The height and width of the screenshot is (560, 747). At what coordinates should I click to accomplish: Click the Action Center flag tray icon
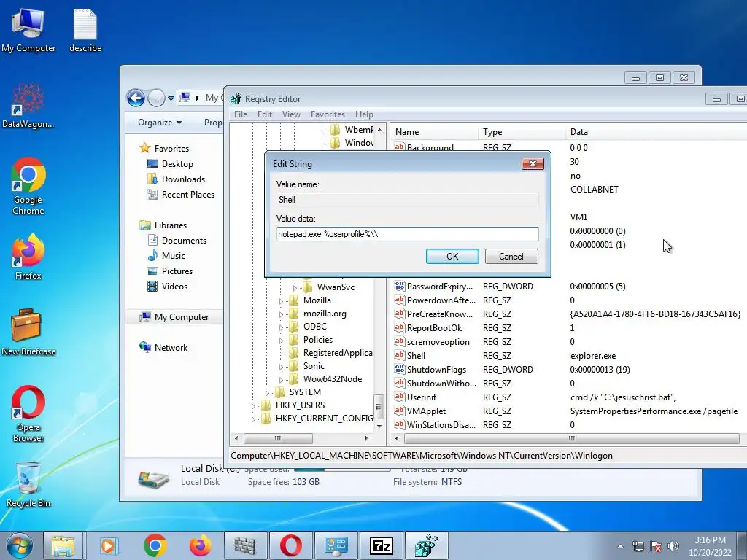656,546
